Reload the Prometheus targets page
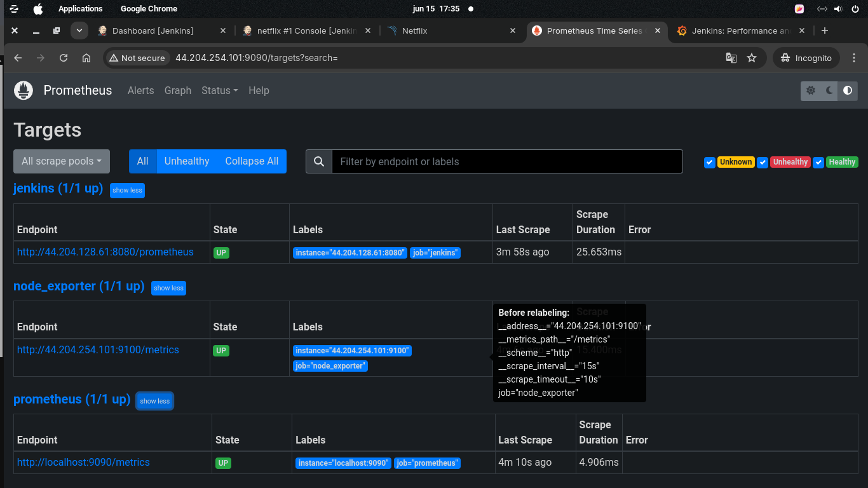This screenshot has width=868, height=488. point(64,58)
